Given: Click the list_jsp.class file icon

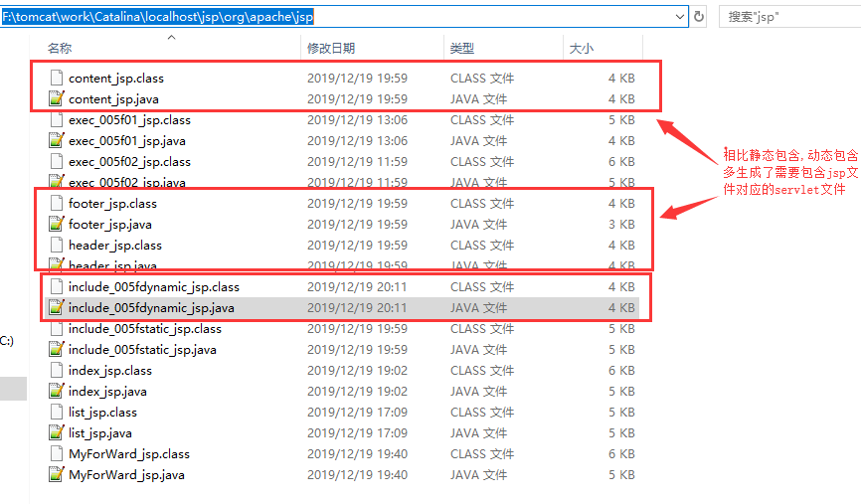Looking at the screenshot, I should (x=56, y=412).
